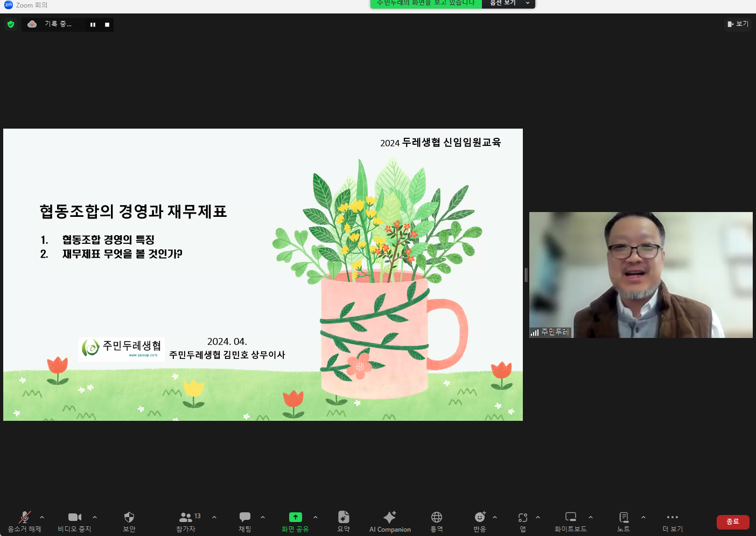
Task: Expand audio options arrow beside 음소거 해제
Action: pos(42,517)
